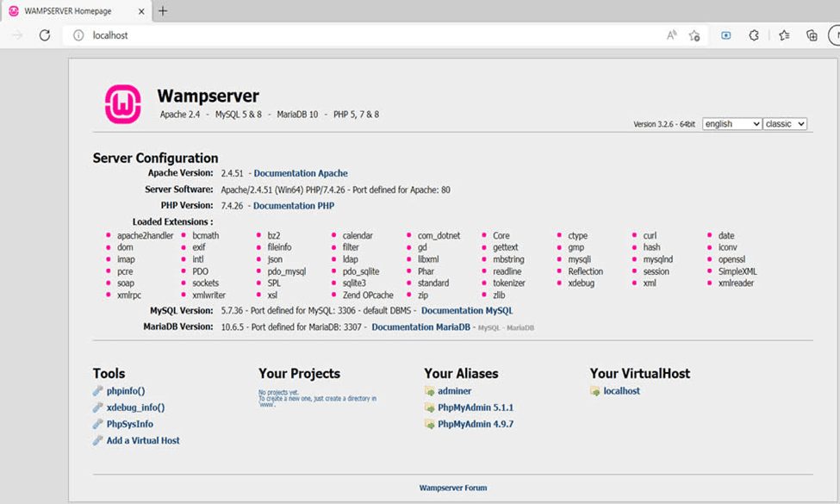The image size is (840, 504).
Task: Click the mysqlnd extension entry
Action: point(658,259)
